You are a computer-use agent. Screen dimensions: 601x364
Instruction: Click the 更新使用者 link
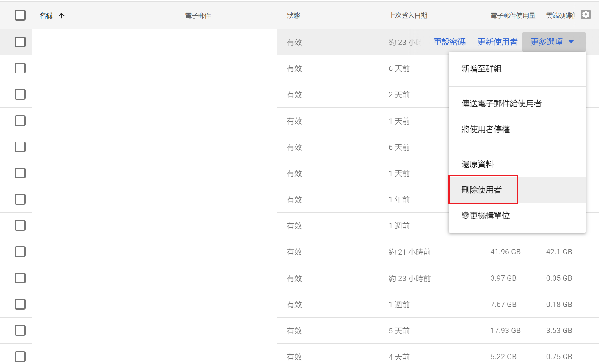(497, 42)
